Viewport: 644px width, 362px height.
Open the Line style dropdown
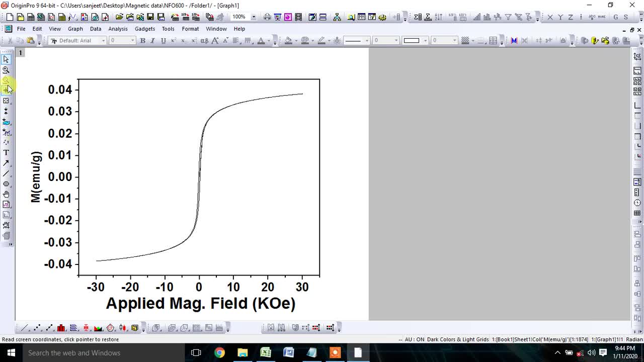pos(367,41)
